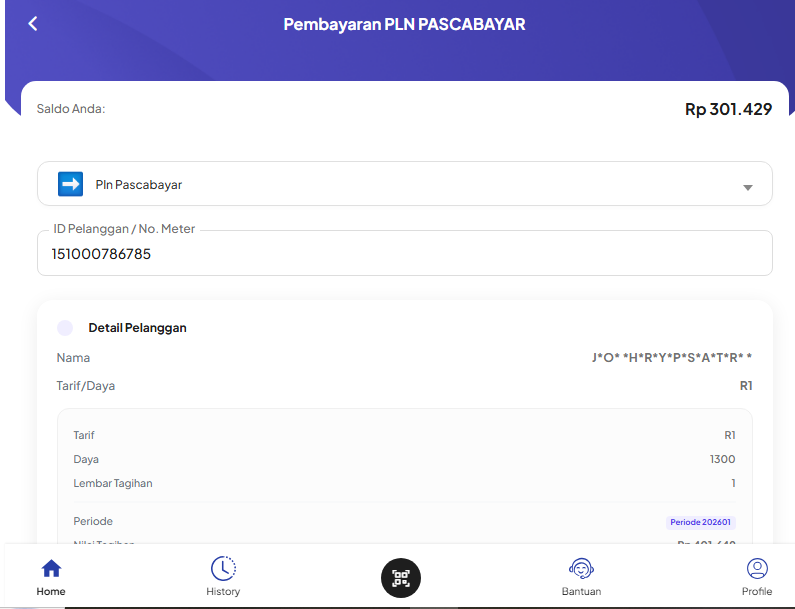795x609 pixels.
Task: Tap the History clock icon
Action: [223, 568]
